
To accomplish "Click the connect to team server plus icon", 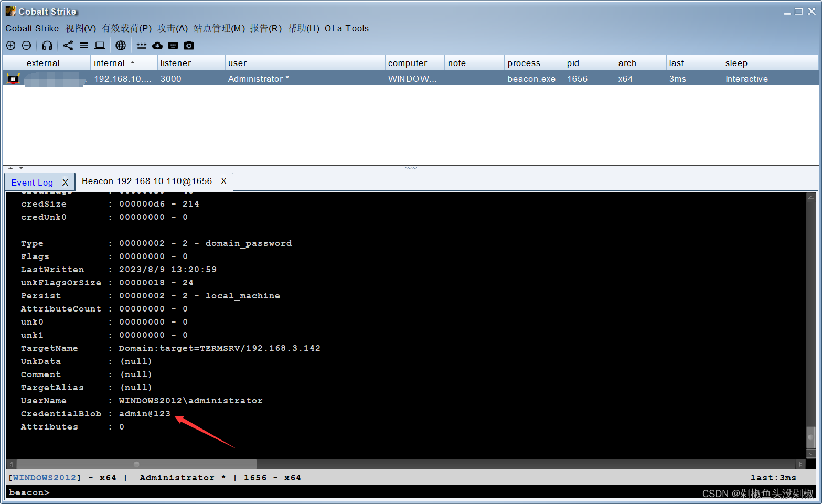I will pyautogui.click(x=10, y=46).
